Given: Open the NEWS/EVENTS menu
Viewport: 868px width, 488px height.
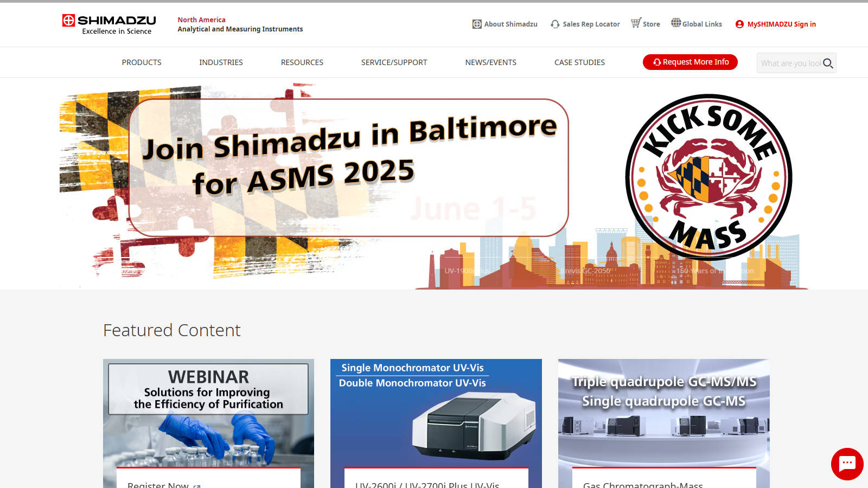Looking at the screenshot, I should pyautogui.click(x=490, y=62).
